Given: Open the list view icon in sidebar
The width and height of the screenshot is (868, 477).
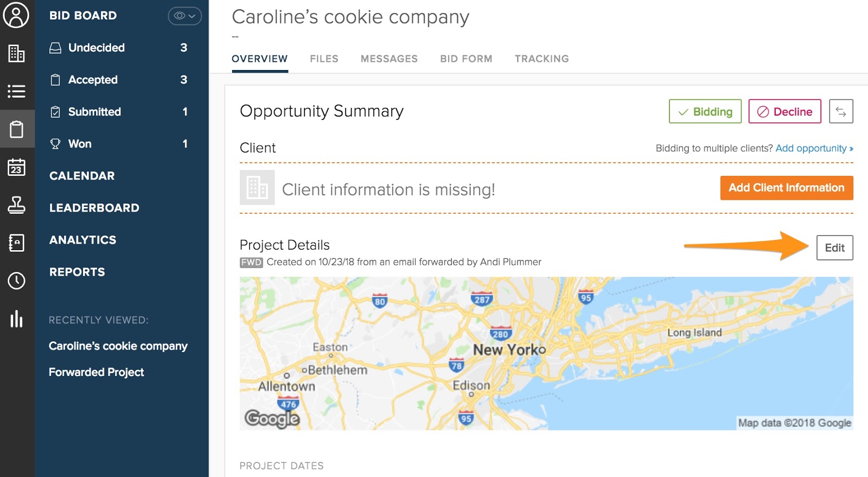Looking at the screenshot, I should 16,91.
